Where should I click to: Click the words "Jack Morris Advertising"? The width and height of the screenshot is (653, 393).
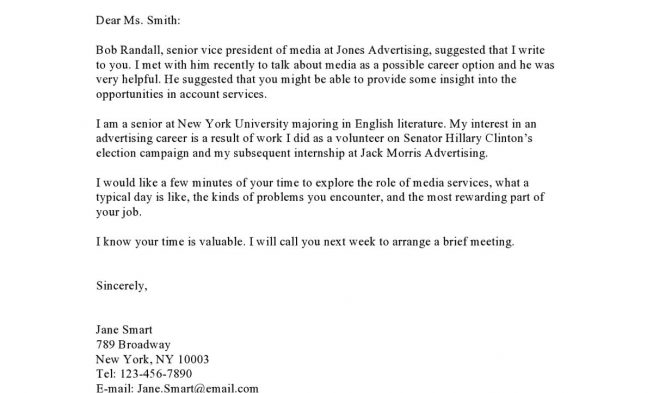(x=423, y=153)
